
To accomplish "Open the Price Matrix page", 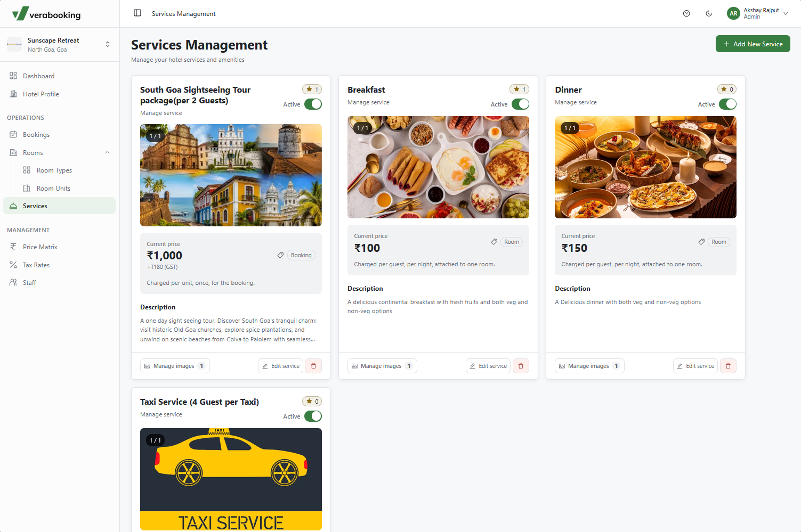I will (60, 247).
